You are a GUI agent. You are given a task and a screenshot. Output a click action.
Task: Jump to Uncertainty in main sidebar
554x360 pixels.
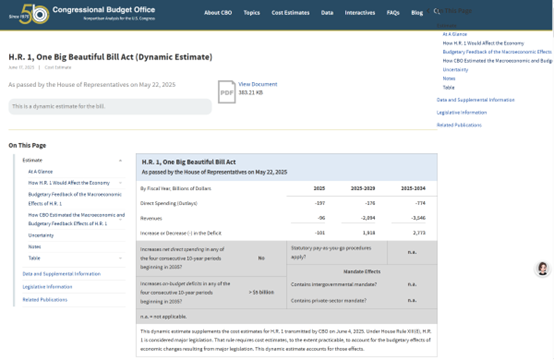pos(41,235)
